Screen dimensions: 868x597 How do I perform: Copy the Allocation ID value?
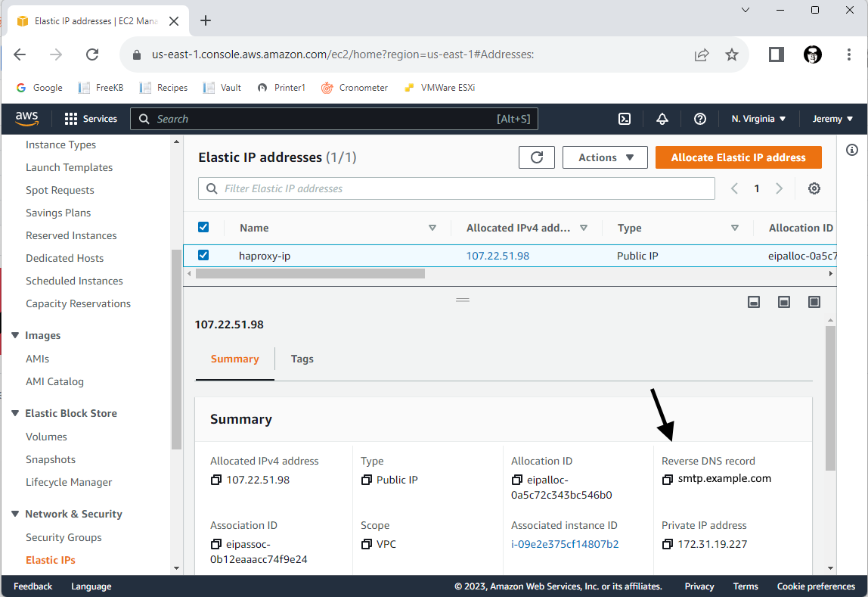[x=516, y=480]
